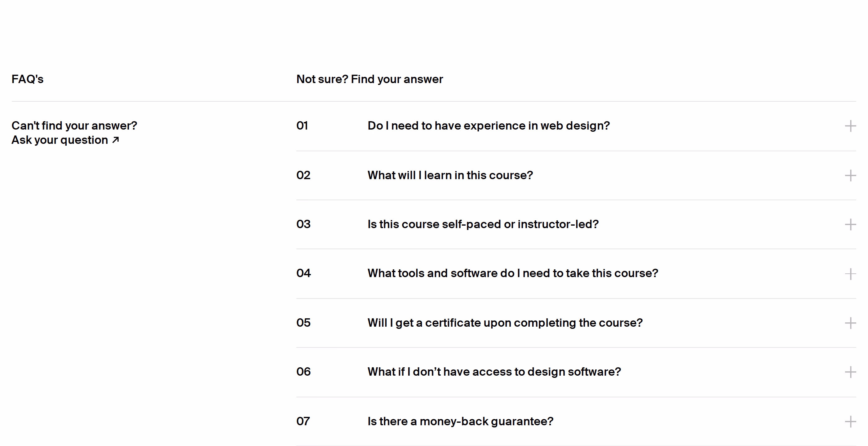Click the plus icon beside question 03
868x446 pixels.
pos(850,225)
